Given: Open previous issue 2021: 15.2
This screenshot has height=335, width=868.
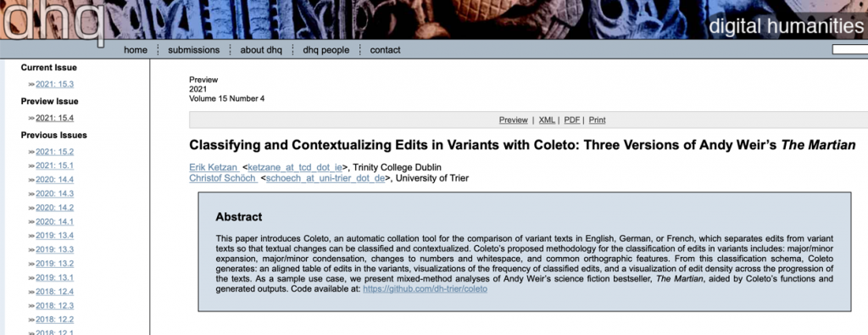Looking at the screenshot, I should [x=55, y=152].
